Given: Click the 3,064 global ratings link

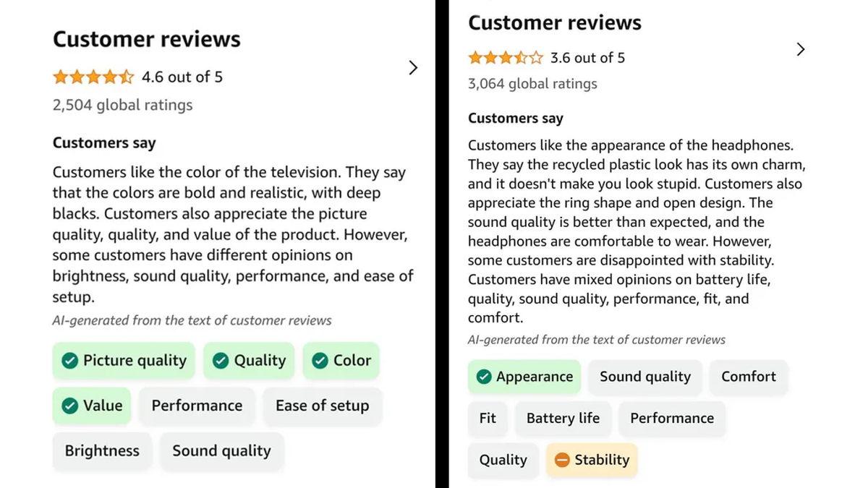Looking at the screenshot, I should (532, 83).
